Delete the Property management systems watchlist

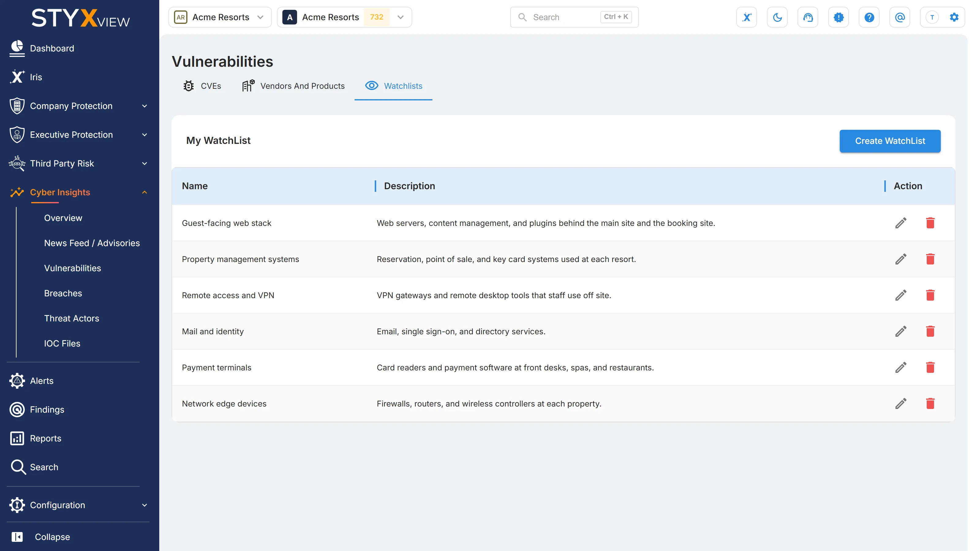(x=930, y=259)
